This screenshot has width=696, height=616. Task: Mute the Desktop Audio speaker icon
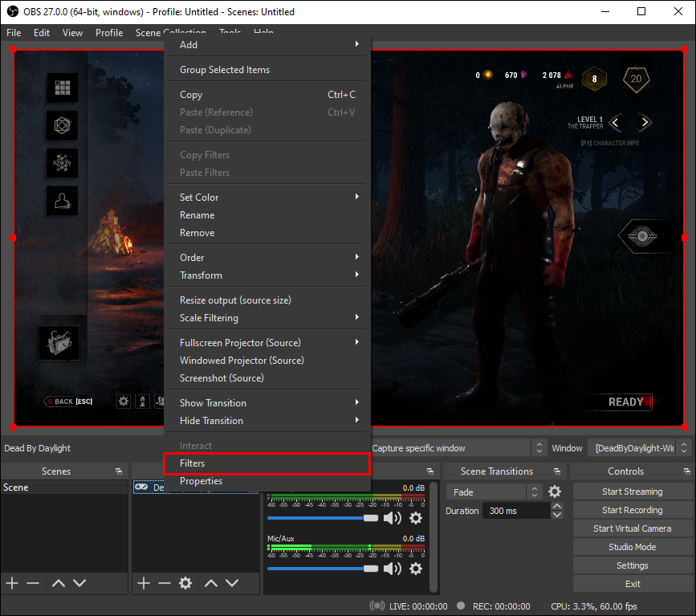pos(392,518)
